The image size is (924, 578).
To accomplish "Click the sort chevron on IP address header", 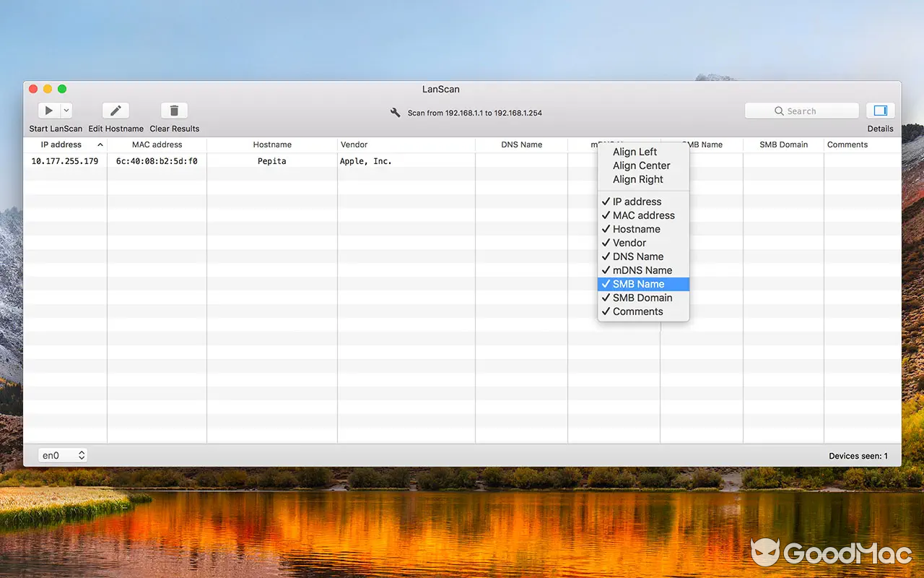I will point(100,144).
